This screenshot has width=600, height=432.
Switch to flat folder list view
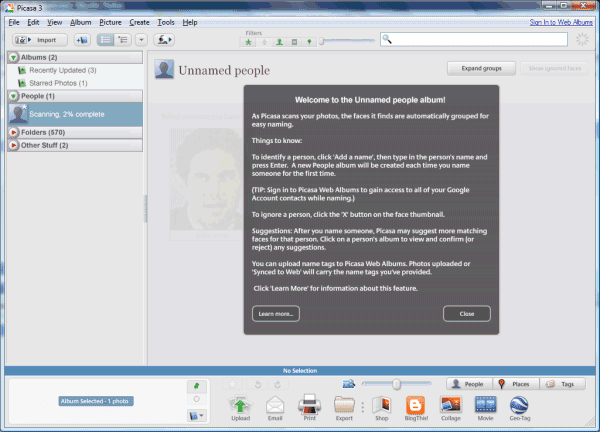pos(106,40)
